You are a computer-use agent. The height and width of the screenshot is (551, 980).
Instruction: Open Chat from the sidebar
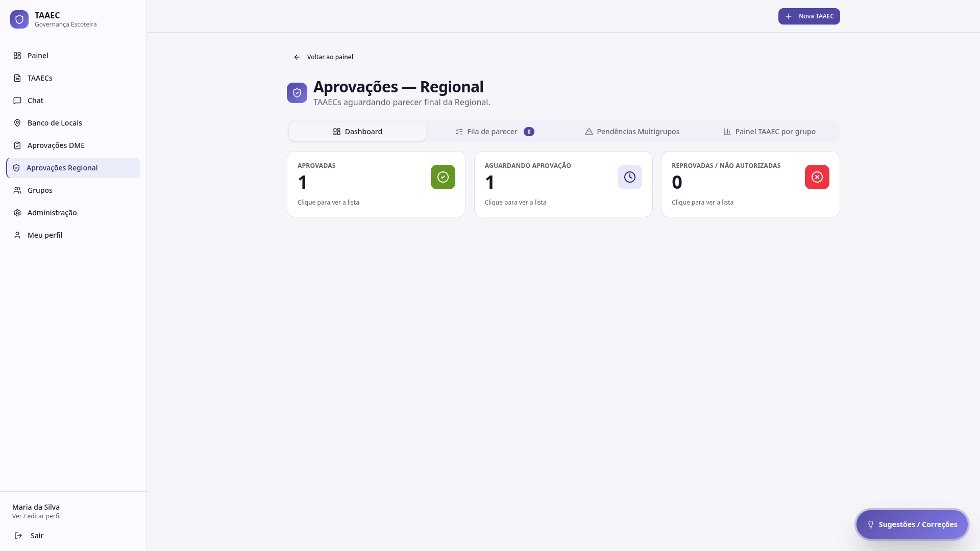pyautogui.click(x=73, y=101)
